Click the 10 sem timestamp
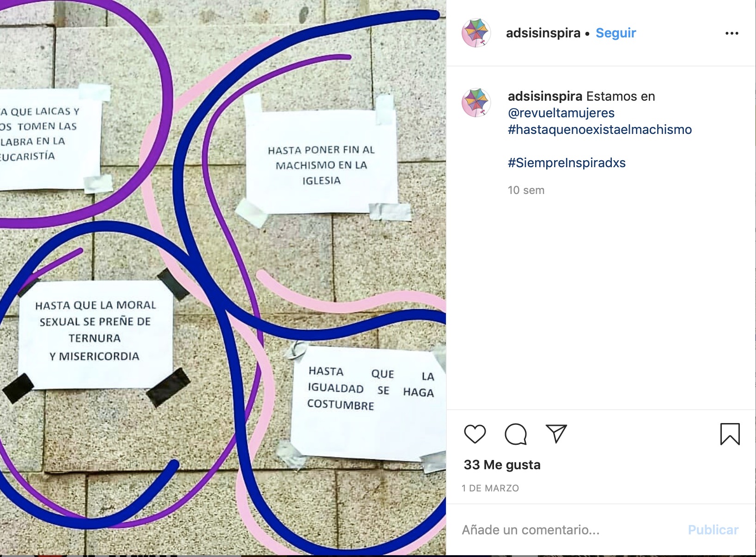The height and width of the screenshot is (557, 756). pyautogui.click(x=526, y=190)
